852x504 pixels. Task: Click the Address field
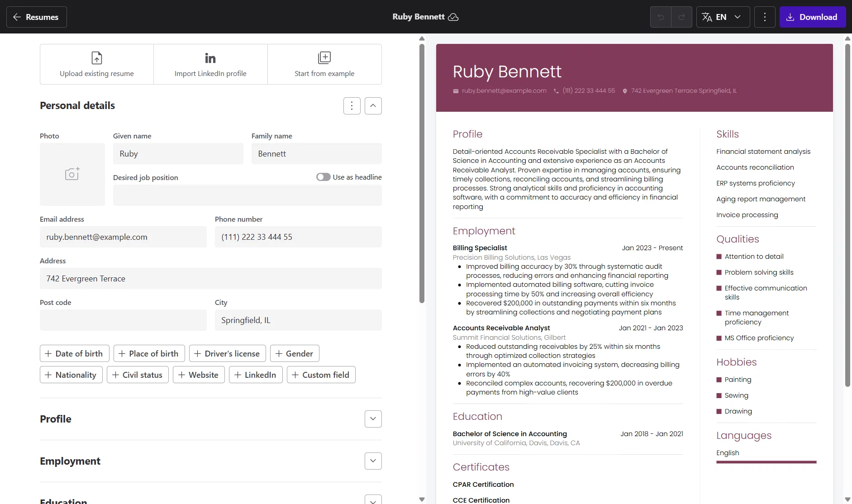click(211, 279)
